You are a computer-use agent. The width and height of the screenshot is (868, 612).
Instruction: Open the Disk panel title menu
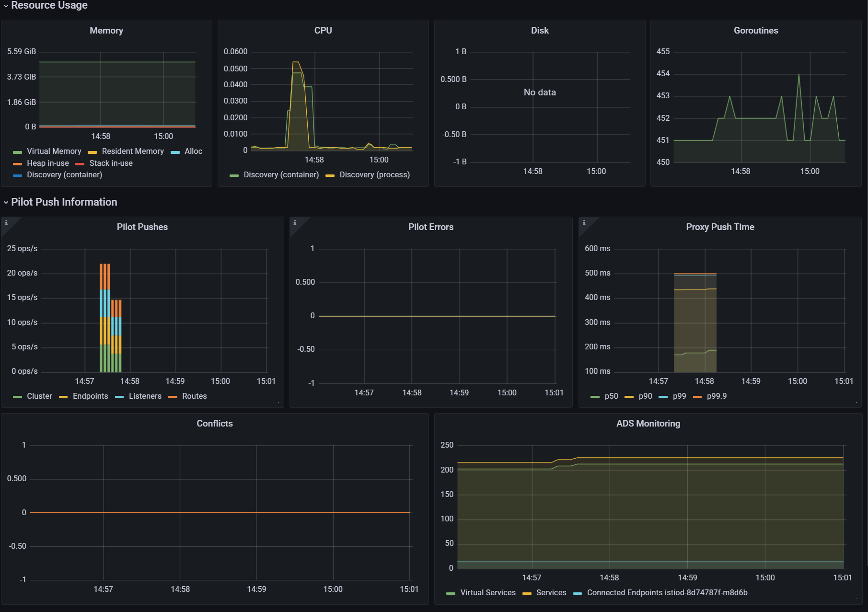pyautogui.click(x=540, y=31)
